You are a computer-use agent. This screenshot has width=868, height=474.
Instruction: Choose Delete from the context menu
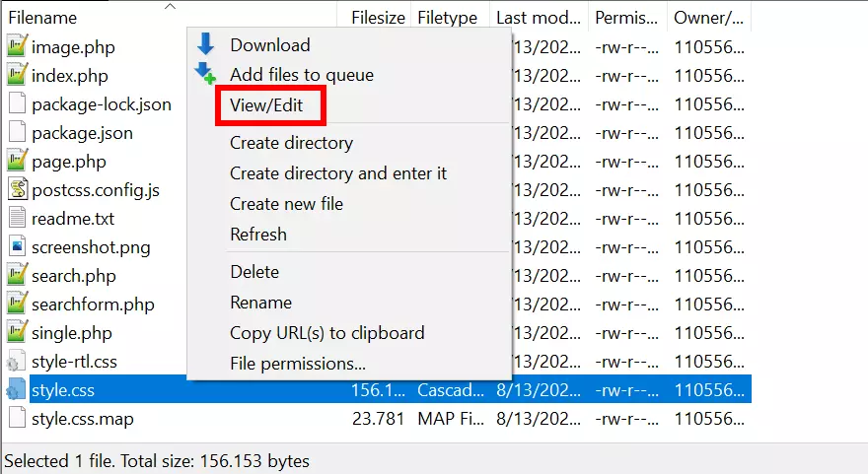[x=254, y=272]
